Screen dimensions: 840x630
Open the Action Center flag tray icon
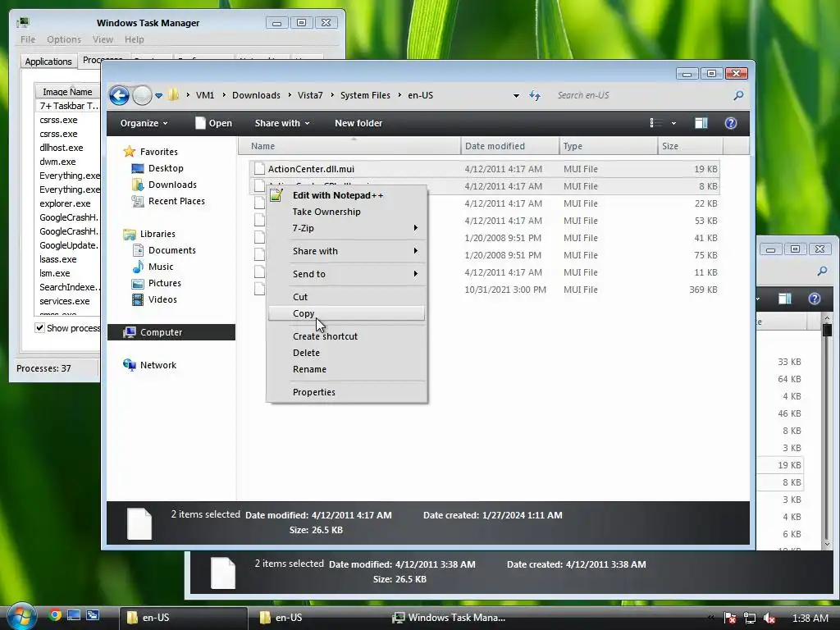(729, 618)
